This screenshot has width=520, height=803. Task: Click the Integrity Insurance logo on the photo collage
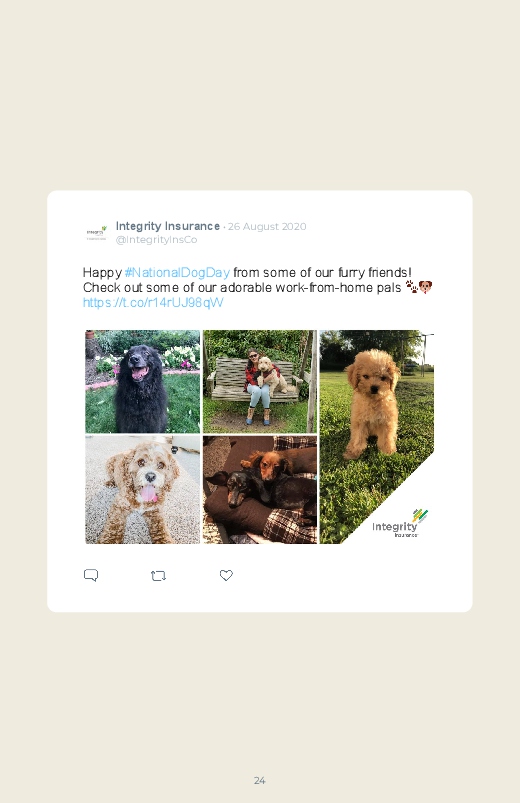tap(400, 523)
